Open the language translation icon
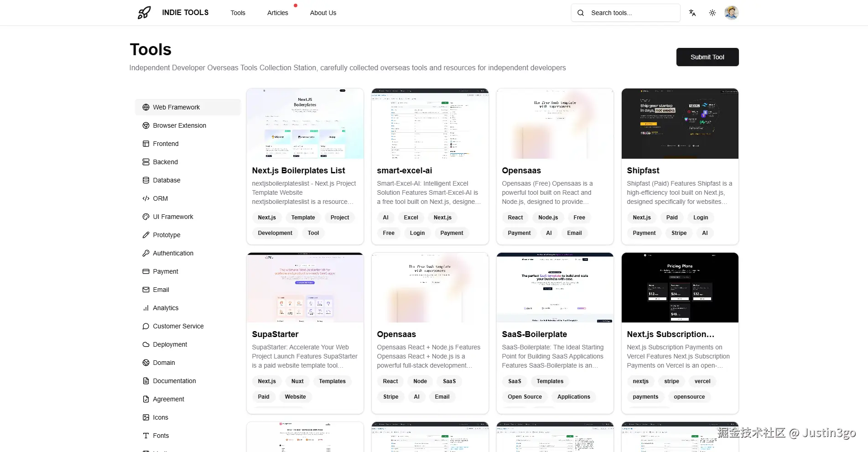Screen dimensions: 868x452 [692, 13]
